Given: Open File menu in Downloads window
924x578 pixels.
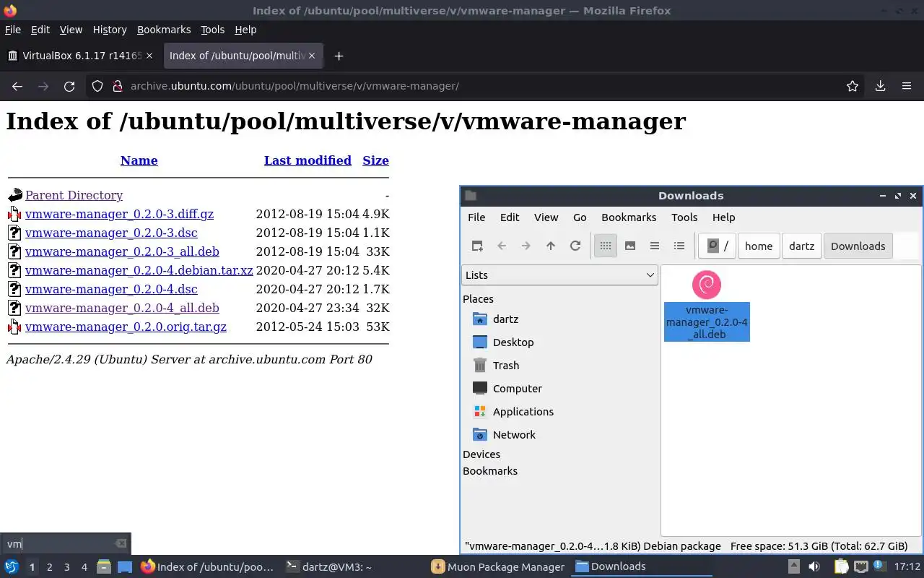Looking at the screenshot, I should (476, 217).
